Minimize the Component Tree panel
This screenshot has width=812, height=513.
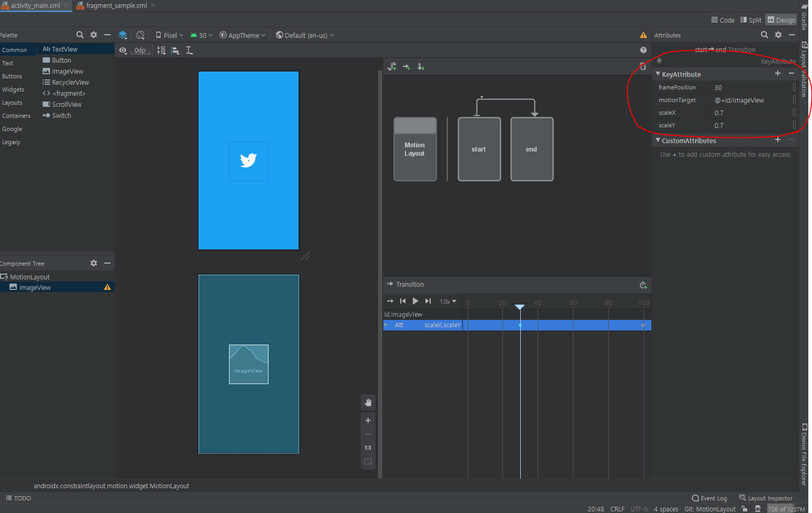107,263
